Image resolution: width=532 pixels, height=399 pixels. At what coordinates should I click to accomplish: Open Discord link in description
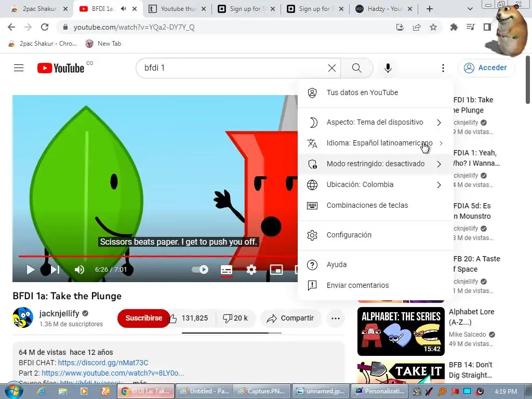(103, 363)
